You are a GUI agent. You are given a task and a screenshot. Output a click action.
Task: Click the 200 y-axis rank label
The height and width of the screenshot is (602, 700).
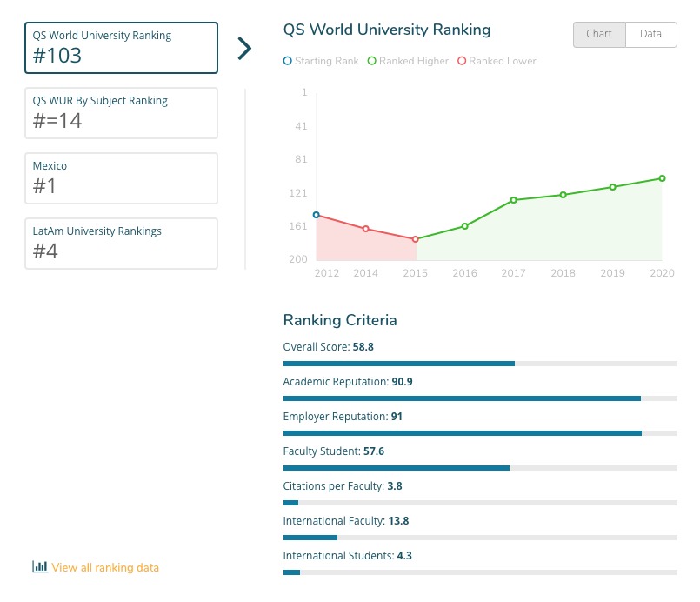(298, 259)
